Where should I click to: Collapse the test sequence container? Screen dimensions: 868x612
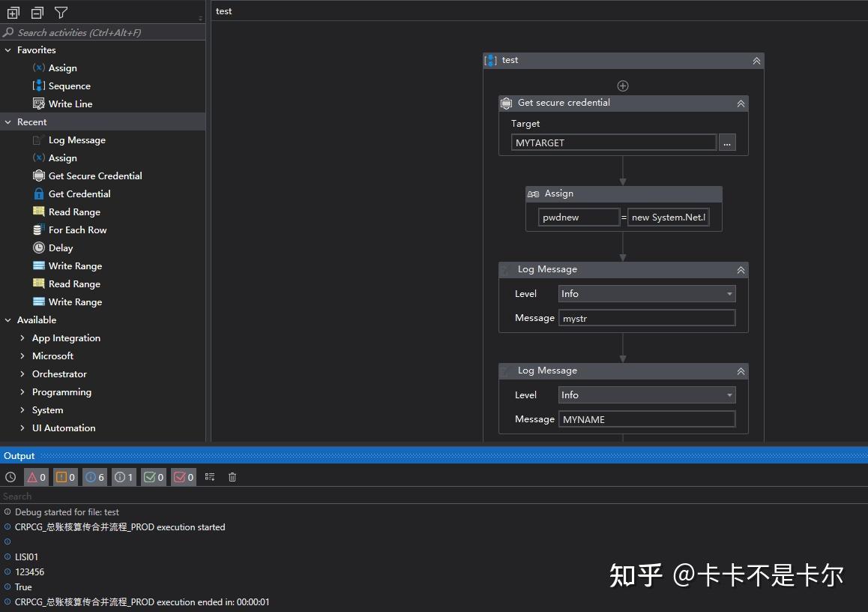(756, 60)
